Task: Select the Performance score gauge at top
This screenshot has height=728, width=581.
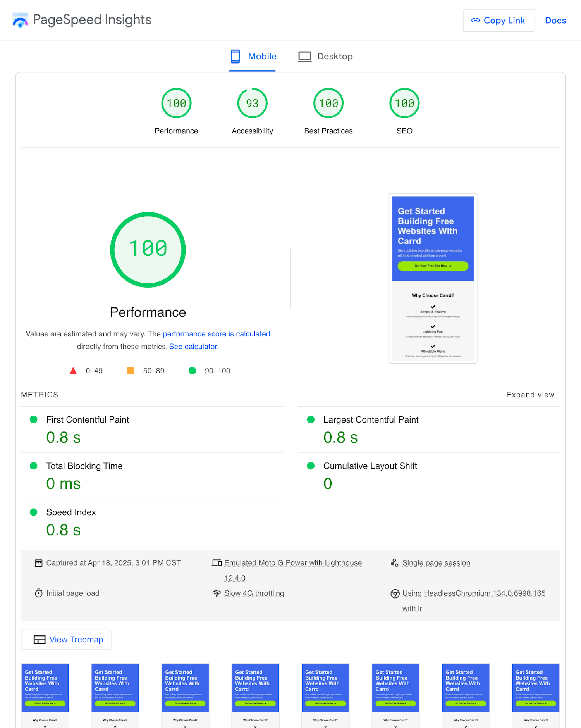Action: tap(176, 103)
